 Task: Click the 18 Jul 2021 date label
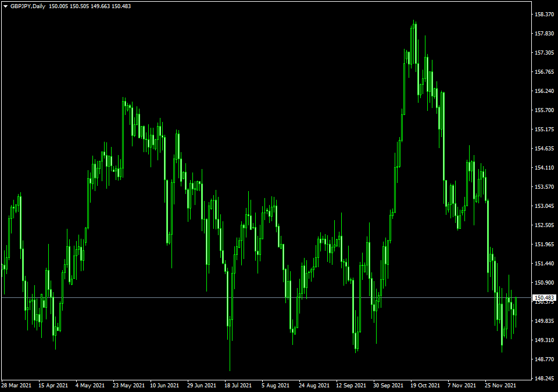pos(238,385)
